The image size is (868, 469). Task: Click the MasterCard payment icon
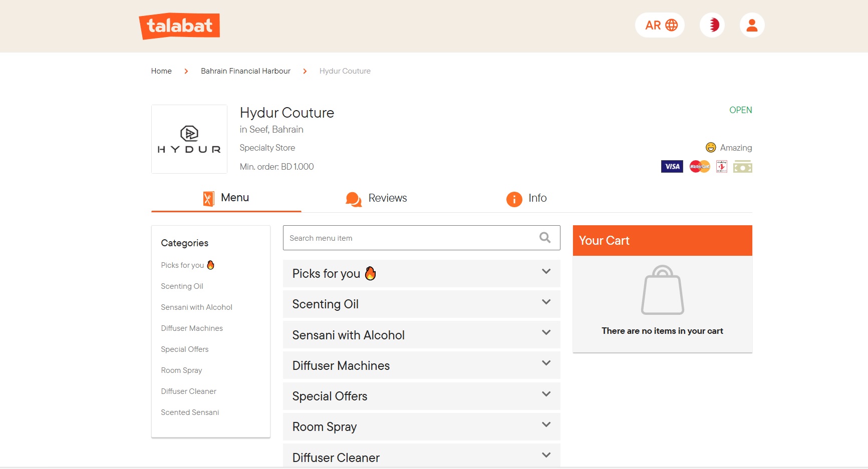(x=700, y=167)
